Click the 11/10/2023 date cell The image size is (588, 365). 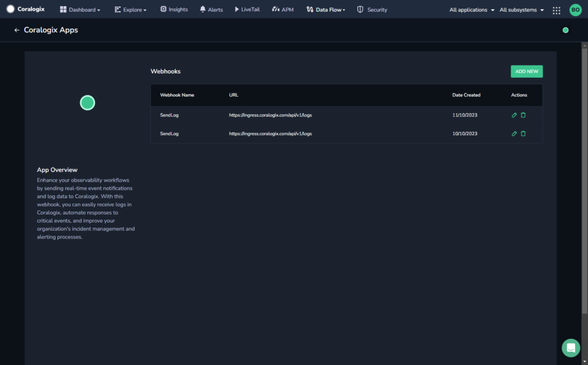click(x=465, y=115)
